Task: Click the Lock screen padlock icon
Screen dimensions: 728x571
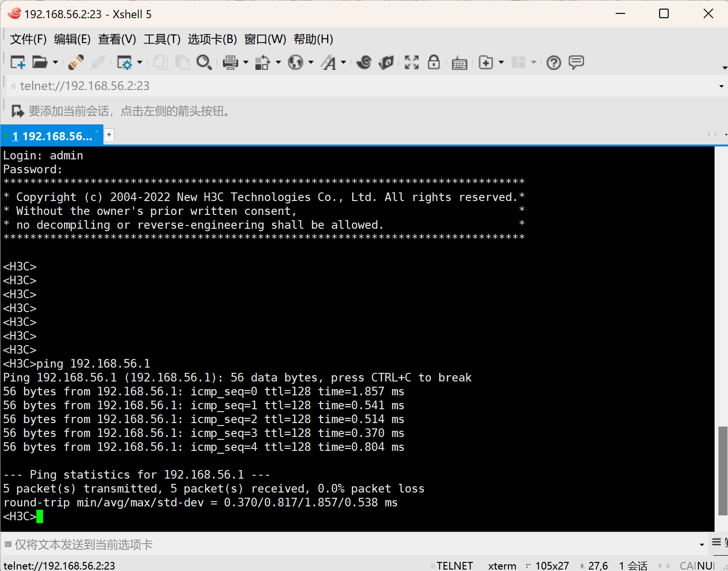Action: [x=434, y=62]
